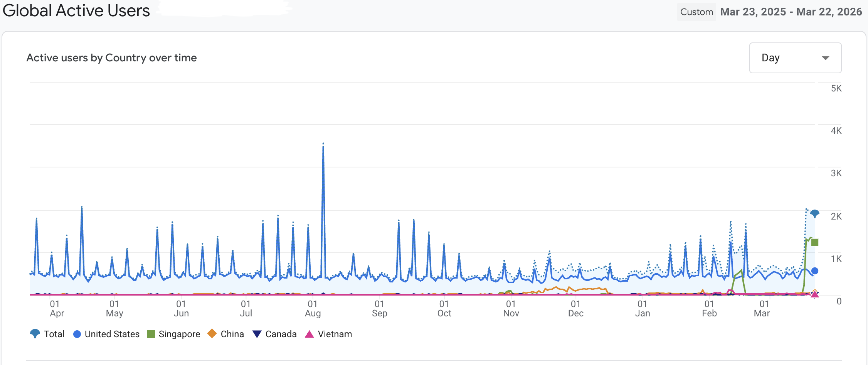The width and height of the screenshot is (868, 365).
Task: Select the Total endpoint marker near 2K
Action: [x=814, y=213]
